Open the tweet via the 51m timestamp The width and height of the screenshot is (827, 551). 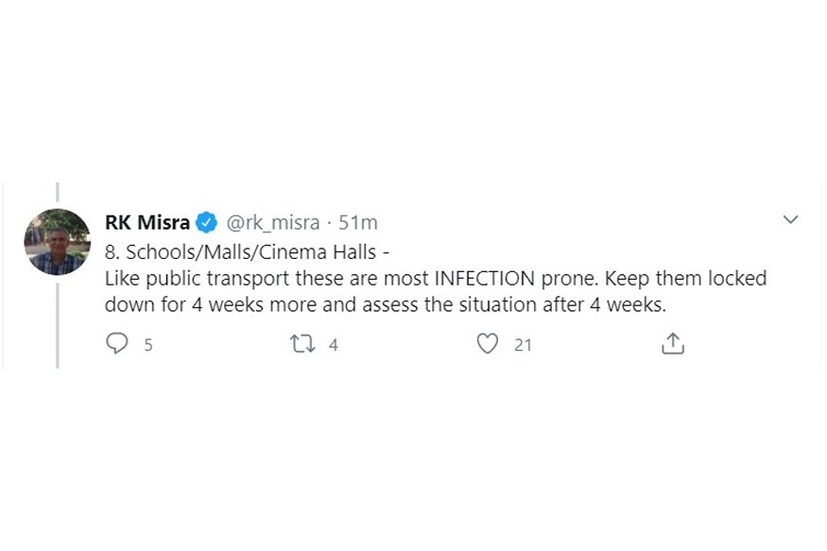359,222
